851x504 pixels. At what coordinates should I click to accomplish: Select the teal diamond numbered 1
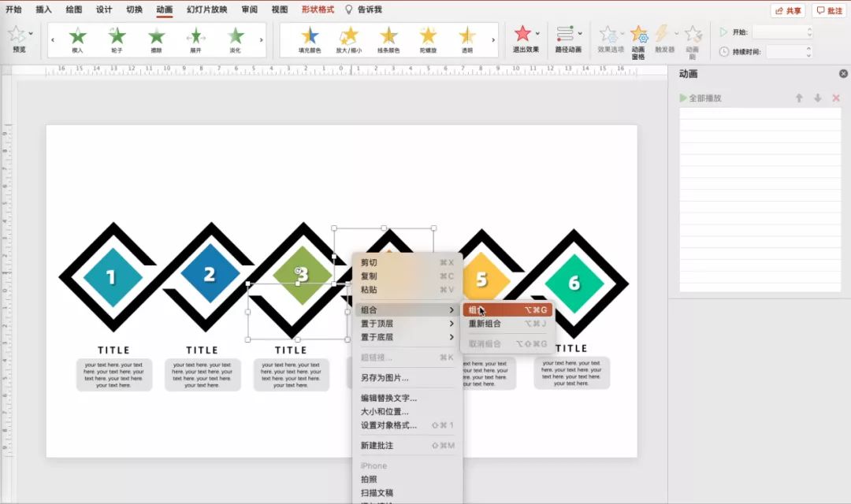click(x=113, y=277)
